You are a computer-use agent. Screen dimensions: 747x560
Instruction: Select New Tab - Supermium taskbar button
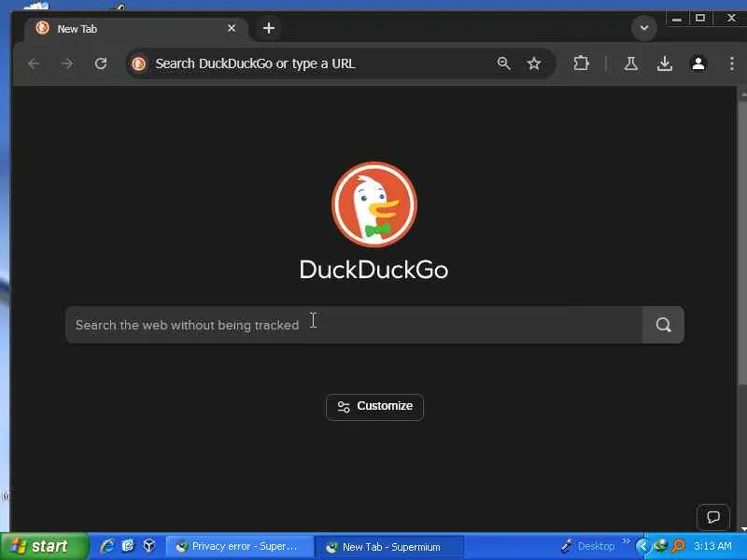click(x=388, y=547)
